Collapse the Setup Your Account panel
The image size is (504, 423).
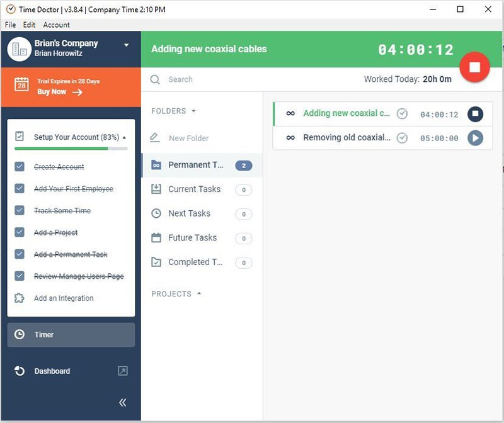(124, 137)
